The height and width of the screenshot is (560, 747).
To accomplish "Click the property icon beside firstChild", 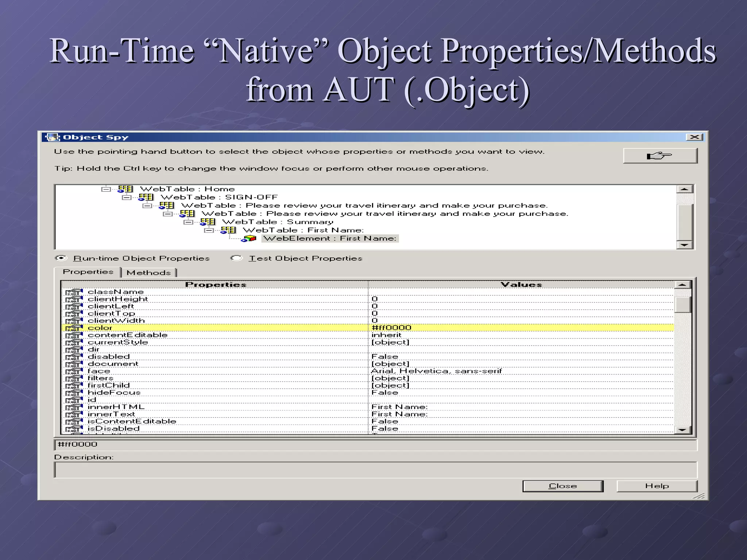I will tap(74, 385).
